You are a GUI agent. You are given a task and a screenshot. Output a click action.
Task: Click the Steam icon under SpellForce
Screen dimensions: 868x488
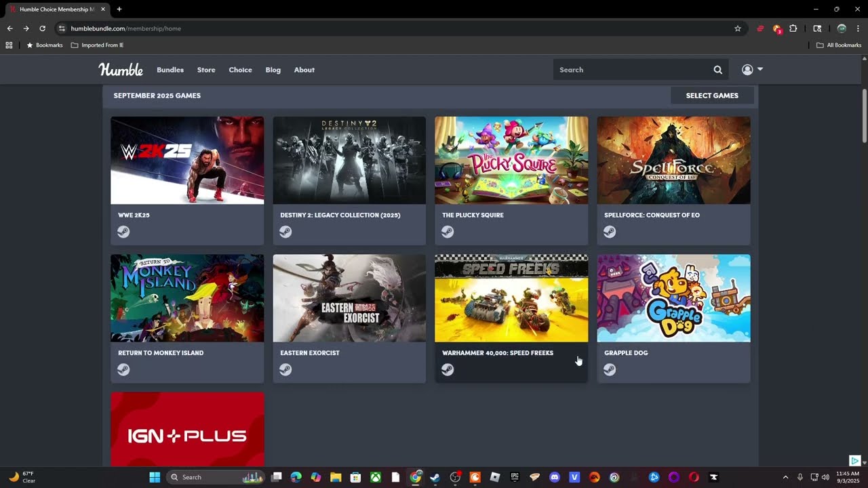(x=610, y=232)
